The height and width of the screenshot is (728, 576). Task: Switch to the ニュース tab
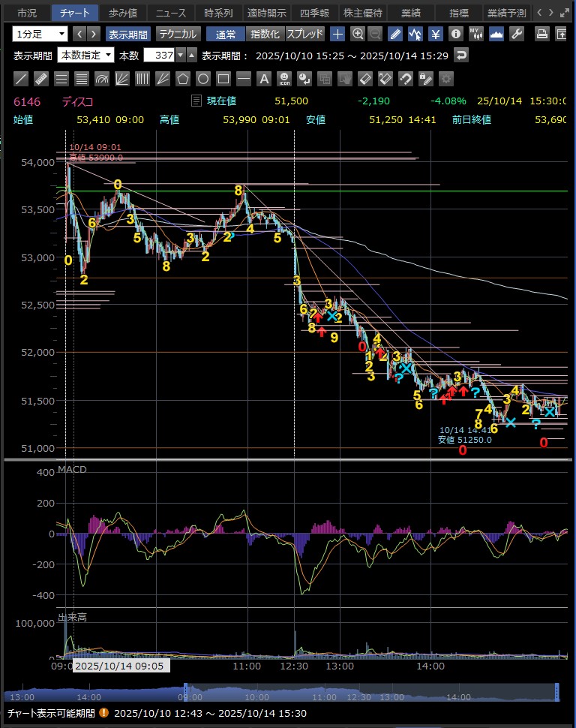(x=171, y=13)
